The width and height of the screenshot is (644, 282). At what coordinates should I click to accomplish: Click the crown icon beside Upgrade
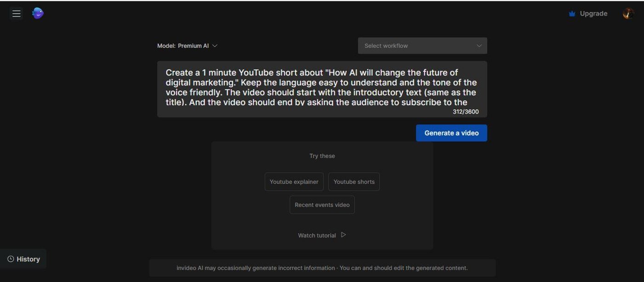[x=572, y=14]
